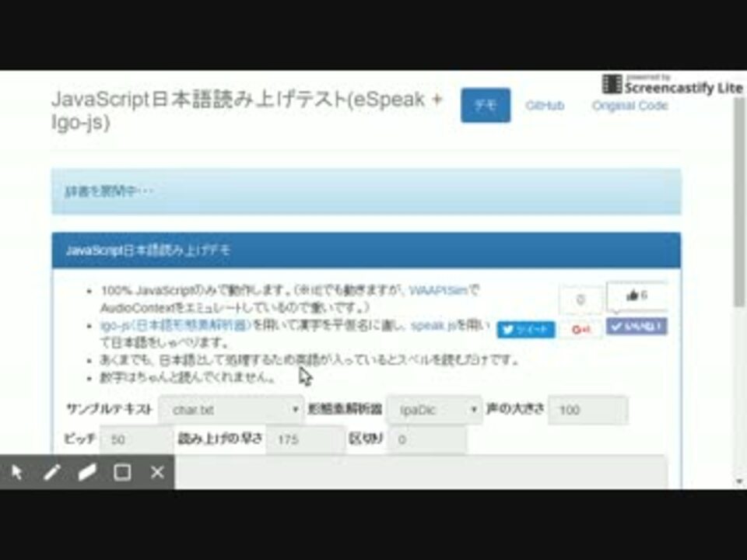This screenshot has height=560, width=747.
Task: Click the 声の大きさ volume field showing 100
Action: click(587, 407)
